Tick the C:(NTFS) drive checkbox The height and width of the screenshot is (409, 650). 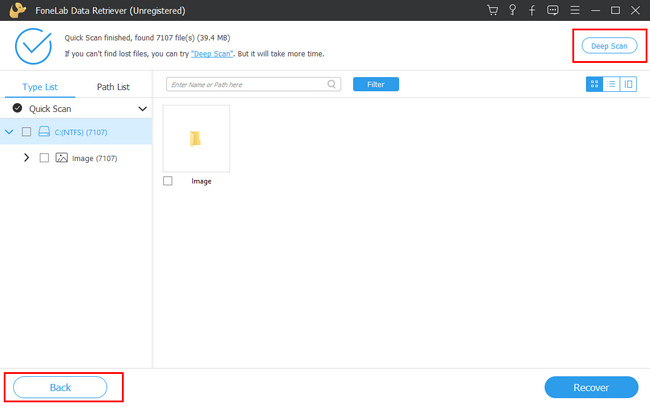point(27,132)
